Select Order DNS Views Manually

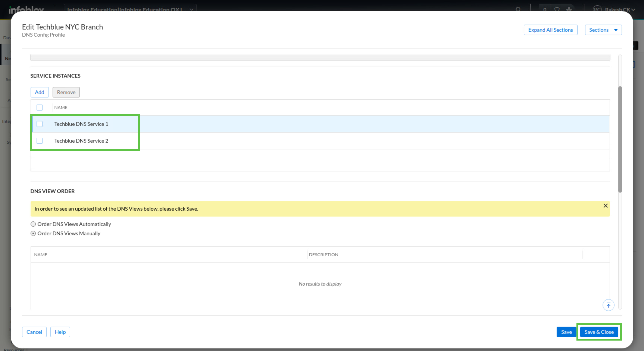tap(33, 233)
